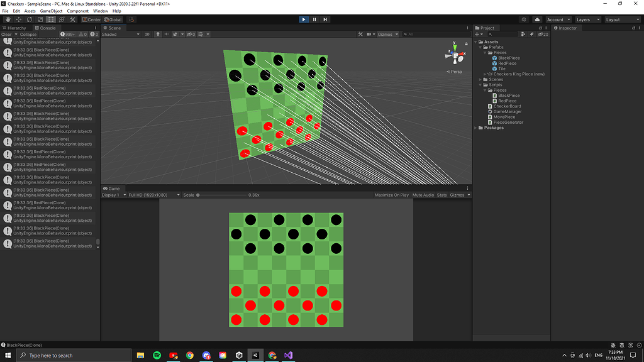
Task: Click the Perspective gizmo in Scene view
Action: coord(455,55)
